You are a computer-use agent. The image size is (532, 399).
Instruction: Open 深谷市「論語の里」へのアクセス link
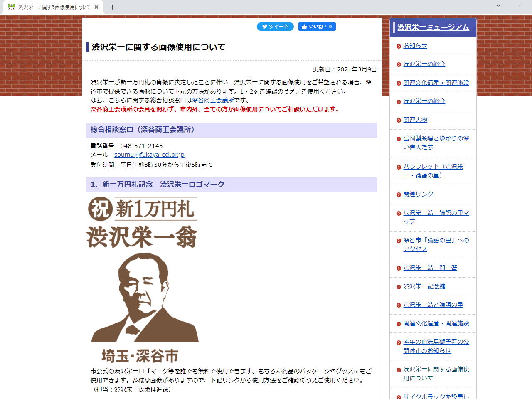tap(436, 244)
